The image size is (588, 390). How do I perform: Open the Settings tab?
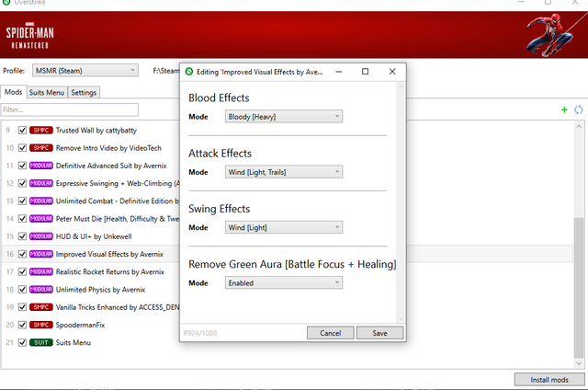tap(84, 92)
